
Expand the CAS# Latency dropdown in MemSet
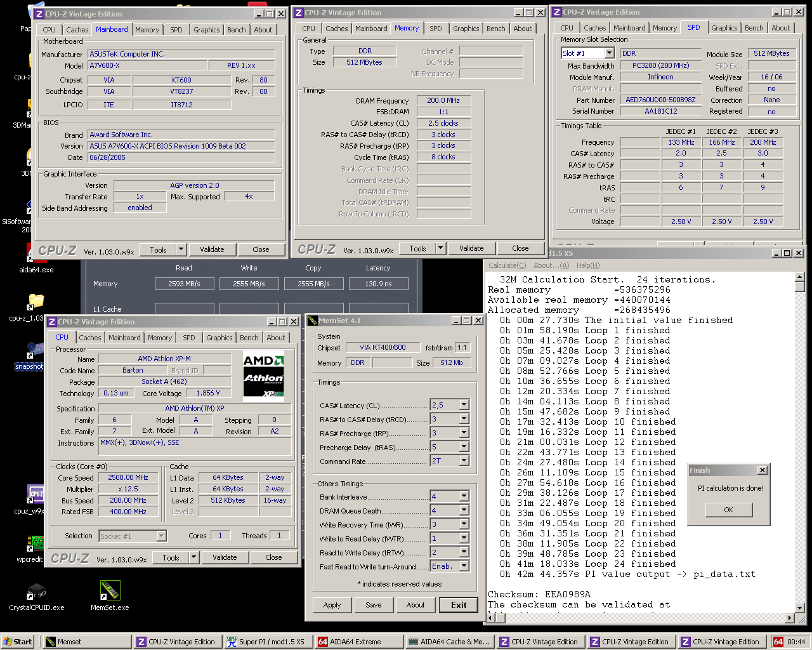coord(464,405)
